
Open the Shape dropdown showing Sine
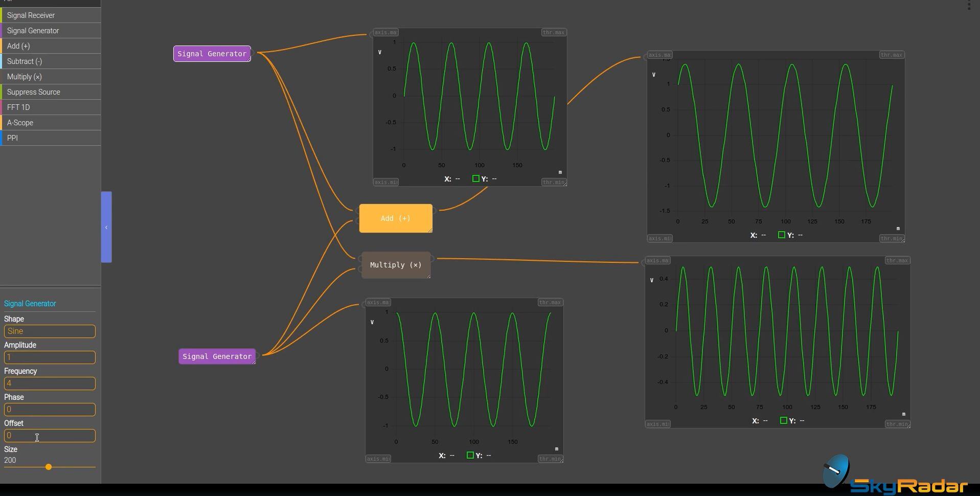click(50, 331)
